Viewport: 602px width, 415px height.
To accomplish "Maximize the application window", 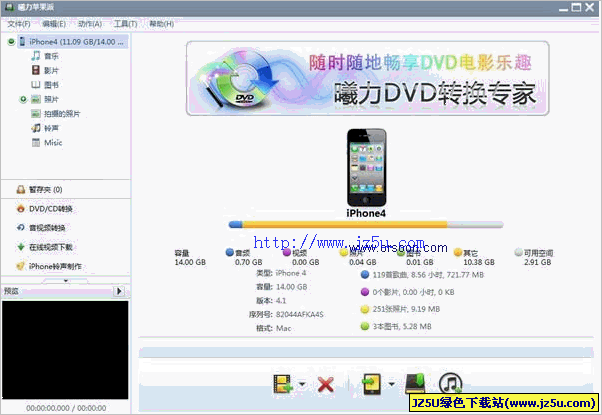I will coord(576,7).
